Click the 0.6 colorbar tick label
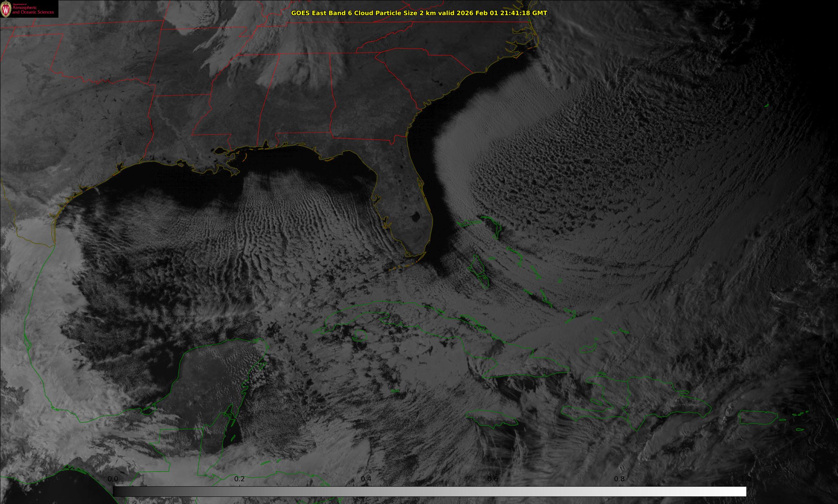838x504 pixels. point(493,479)
